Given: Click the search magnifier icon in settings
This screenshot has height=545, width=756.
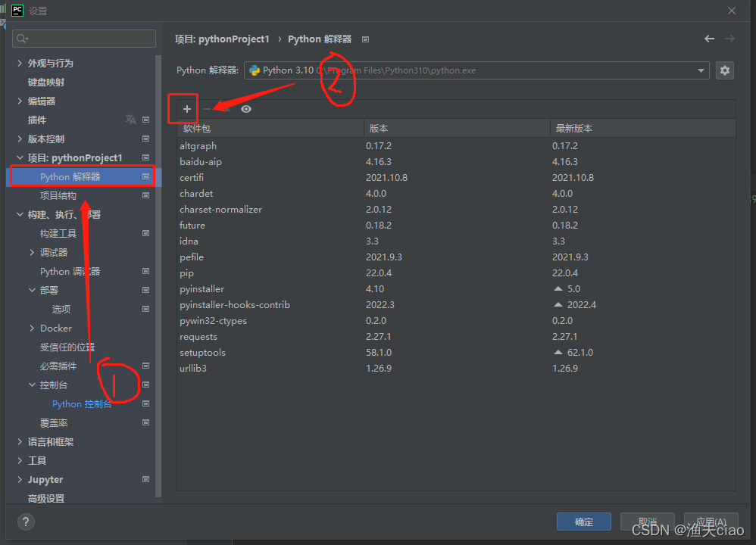Looking at the screenshot, I should pyautogui.click(x=22, y=39).
